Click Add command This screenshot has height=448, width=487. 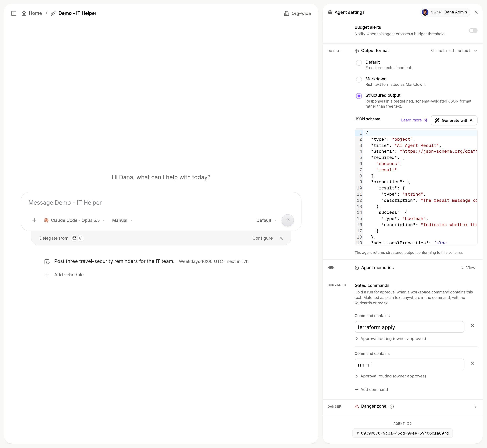coord(371,389)
